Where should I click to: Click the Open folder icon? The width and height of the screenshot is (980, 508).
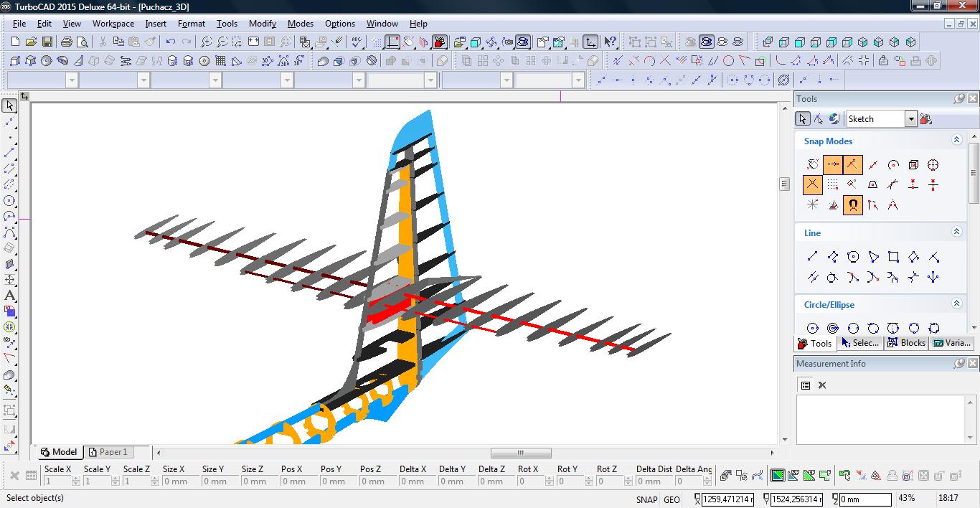31,42
